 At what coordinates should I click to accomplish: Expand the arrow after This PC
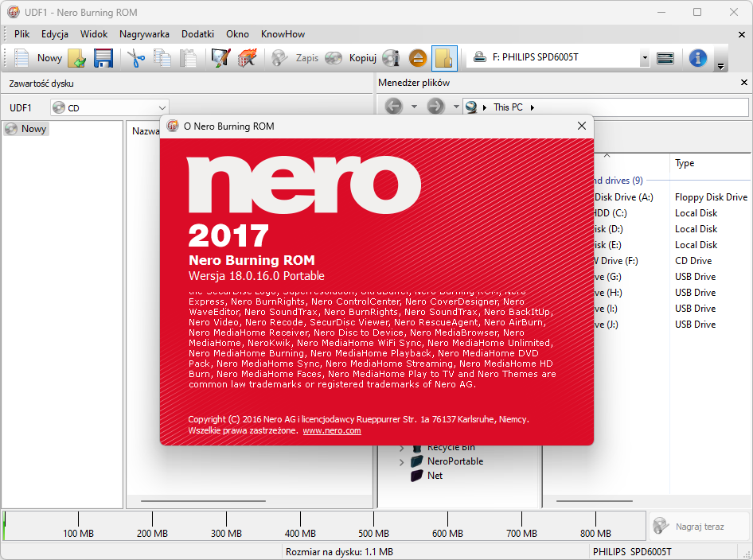tap(532, 107)
